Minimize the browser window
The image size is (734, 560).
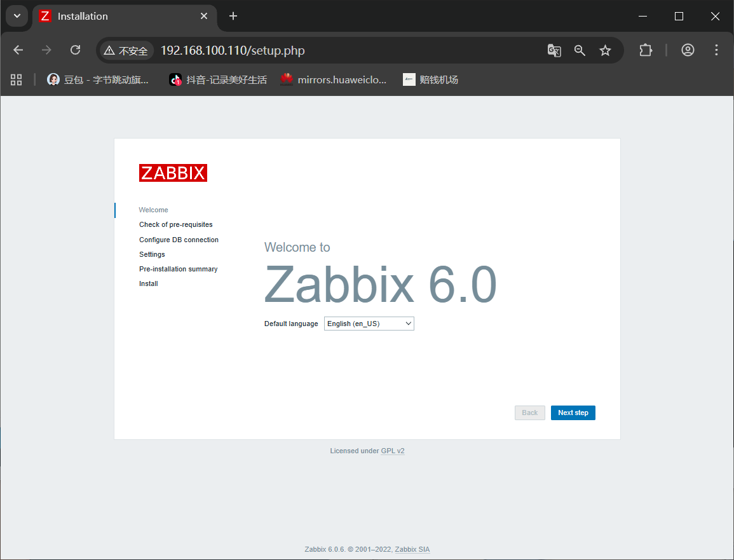[x=643, y=16]
